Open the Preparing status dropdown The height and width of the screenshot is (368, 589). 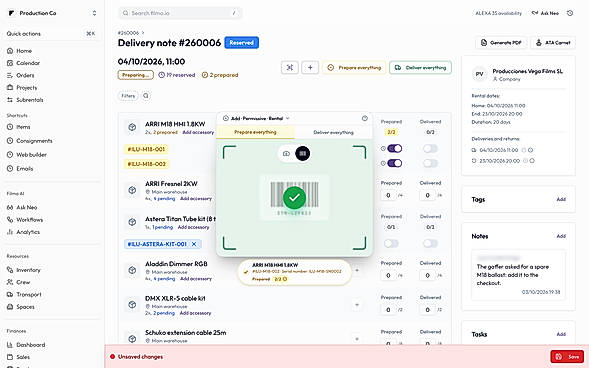point(136,75)
